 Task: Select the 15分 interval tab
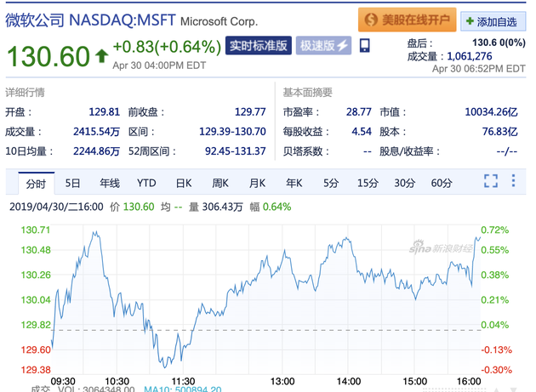(x=368, y=184)
